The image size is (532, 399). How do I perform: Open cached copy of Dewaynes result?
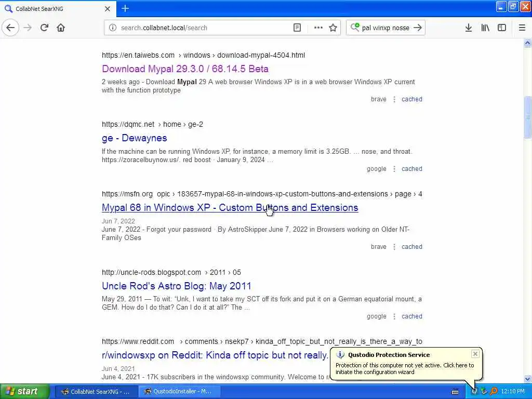pos(412,169)
